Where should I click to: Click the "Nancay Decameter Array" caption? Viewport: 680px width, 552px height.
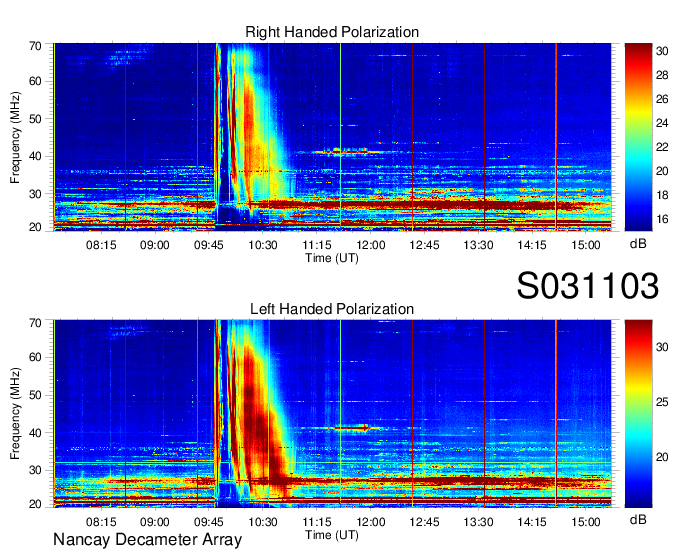pos(147,540)
